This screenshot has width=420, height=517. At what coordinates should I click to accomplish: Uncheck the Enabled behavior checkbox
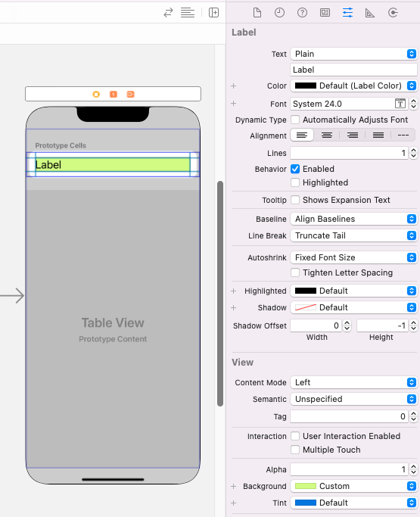(295, 169)
